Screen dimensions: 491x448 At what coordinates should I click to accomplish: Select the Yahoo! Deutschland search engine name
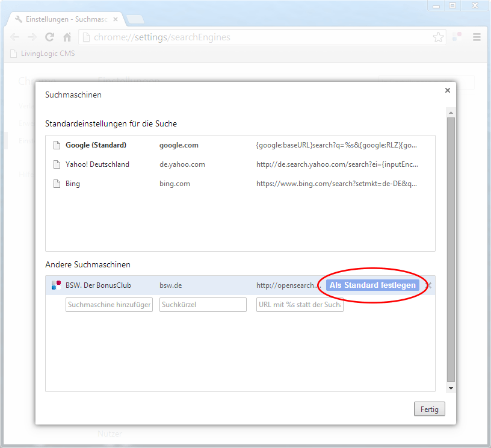pos(97,164)
